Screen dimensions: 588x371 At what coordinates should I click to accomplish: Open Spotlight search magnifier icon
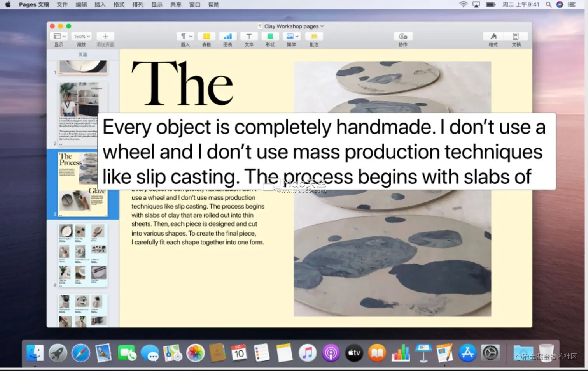point(548,4)
